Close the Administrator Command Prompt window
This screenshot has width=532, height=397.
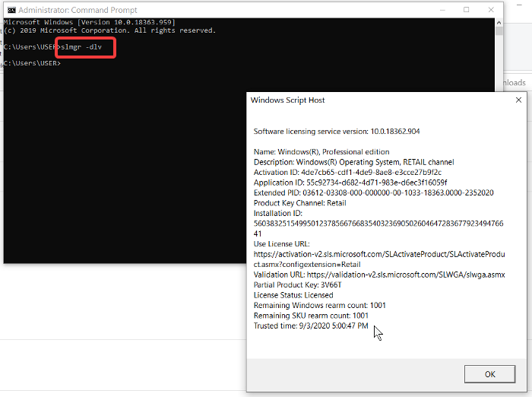[x=491, y=10]
